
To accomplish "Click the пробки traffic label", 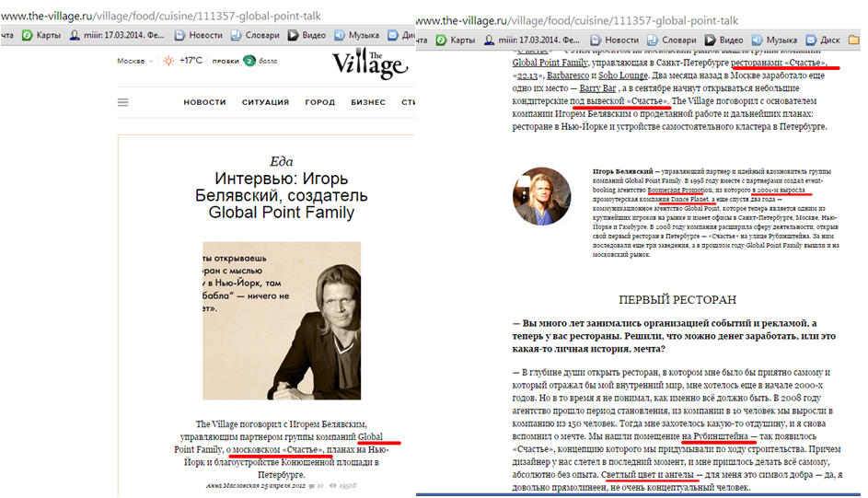I will 226,61.
